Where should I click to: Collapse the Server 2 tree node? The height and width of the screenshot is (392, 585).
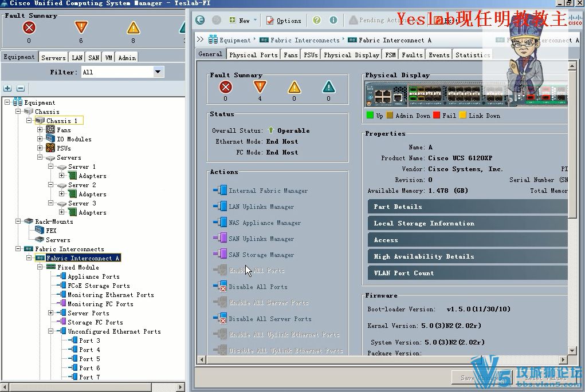pyautogui.click(x=51, y=184)
